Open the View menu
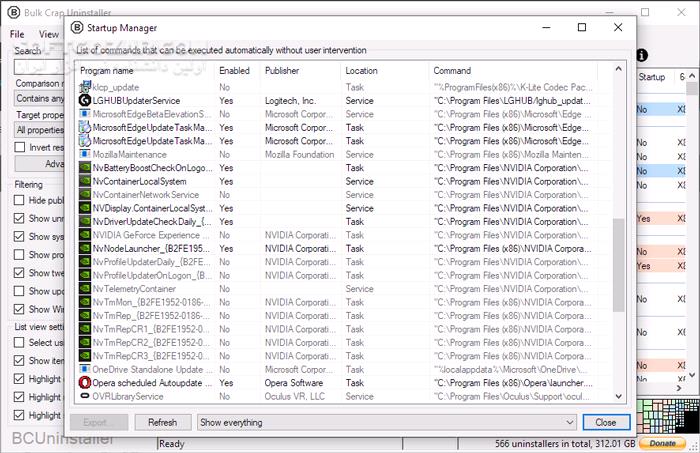Screen dimensions: 700x453 tap(49, 34)
